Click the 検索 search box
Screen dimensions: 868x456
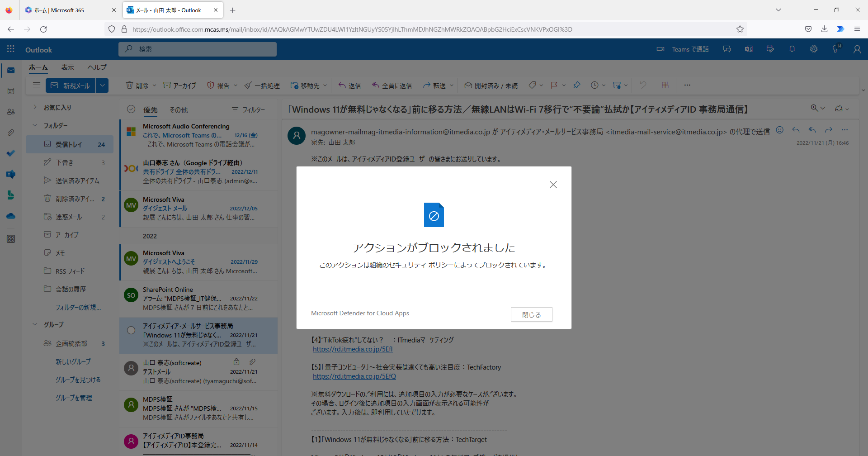click(198, 49)
